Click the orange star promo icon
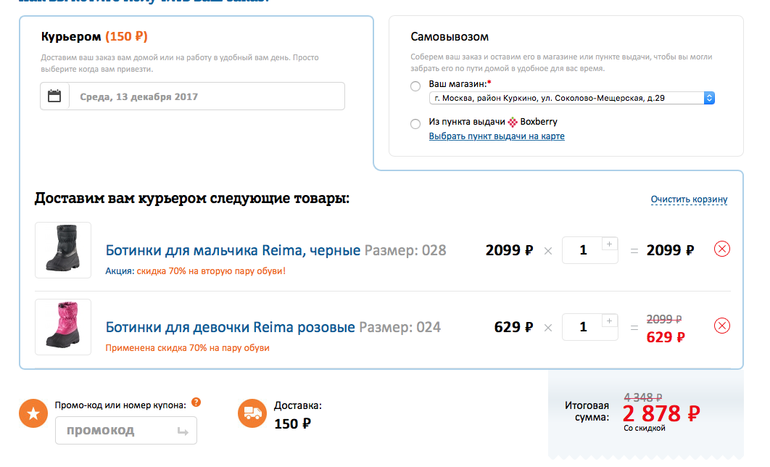Image resolution: width=770 pixels, height=467 pixels. pyautogui.click(x=34, y=412)
